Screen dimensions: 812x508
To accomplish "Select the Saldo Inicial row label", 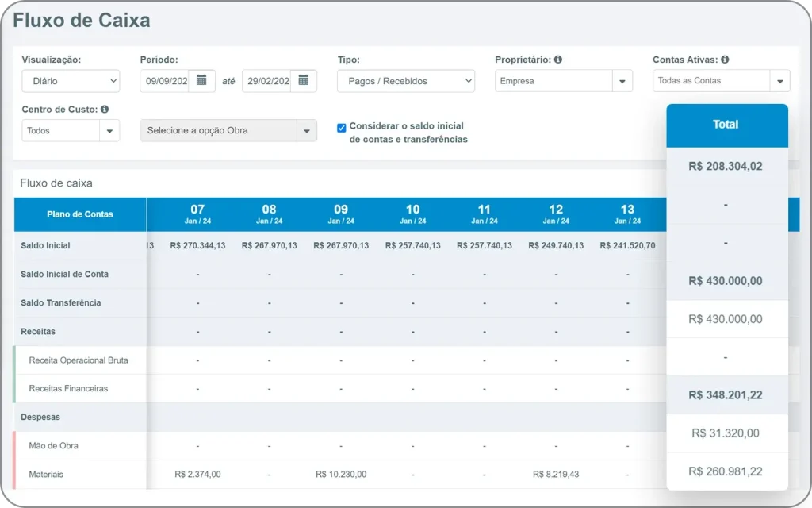I will (45, 246).
